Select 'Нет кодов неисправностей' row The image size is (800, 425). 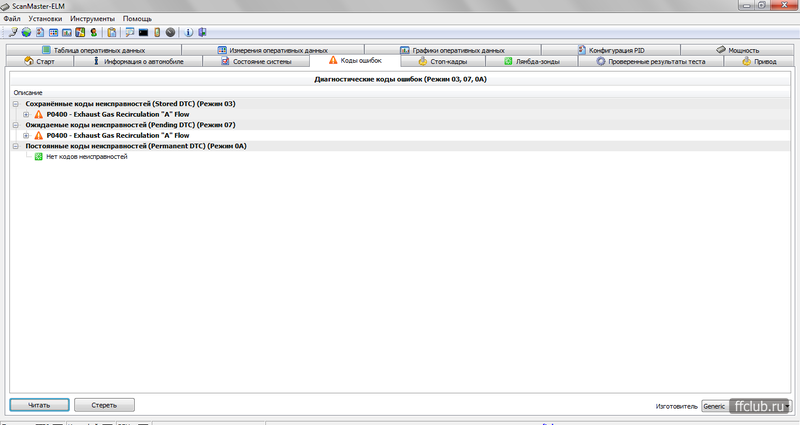point(87,157)
